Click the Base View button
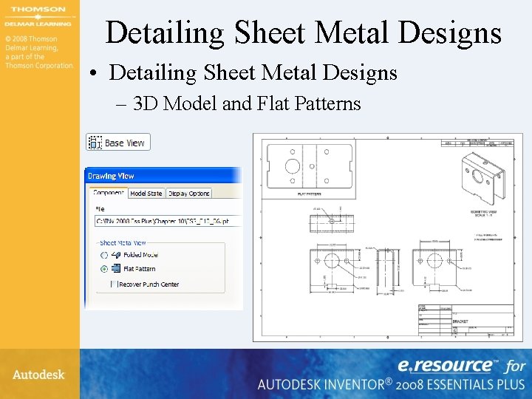 coord(118,142)
